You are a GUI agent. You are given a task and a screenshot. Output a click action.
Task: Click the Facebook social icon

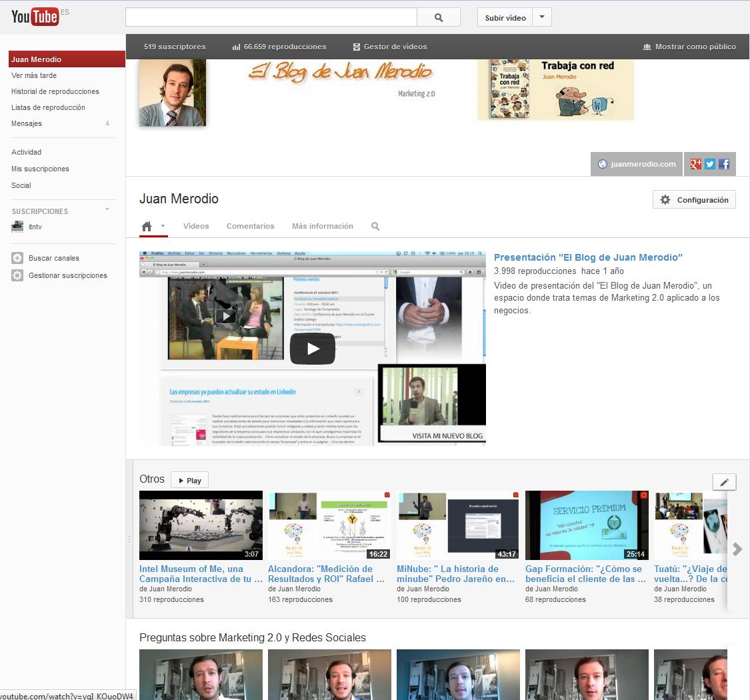[724, 164]
